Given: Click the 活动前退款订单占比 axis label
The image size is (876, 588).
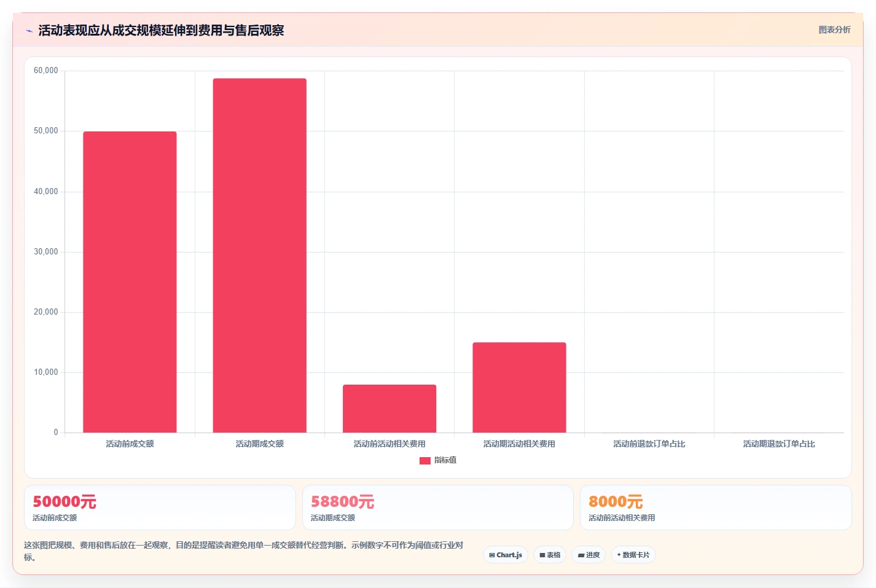Looking at the screenshot, I should [x=649, y=444].
